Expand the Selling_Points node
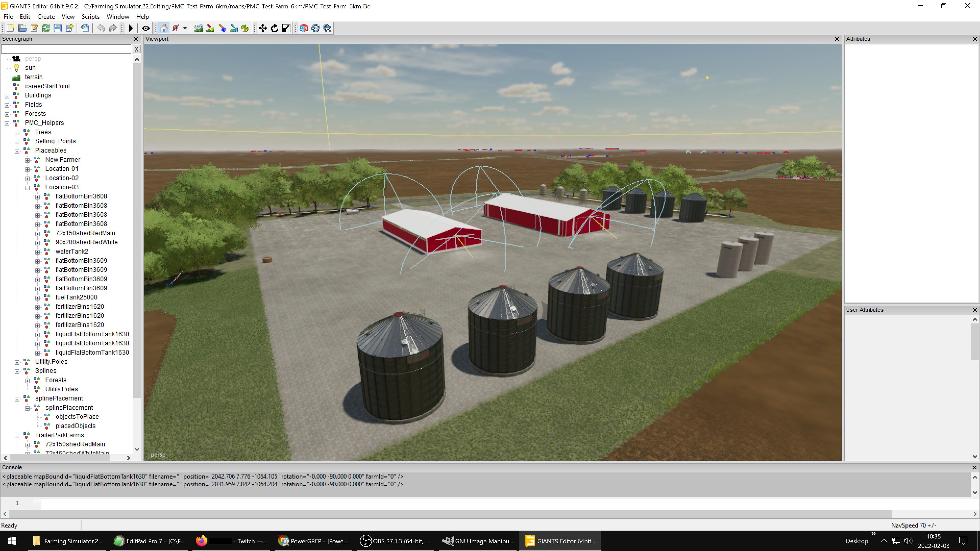This screenshot has width=980, height=551. [17, 142]
